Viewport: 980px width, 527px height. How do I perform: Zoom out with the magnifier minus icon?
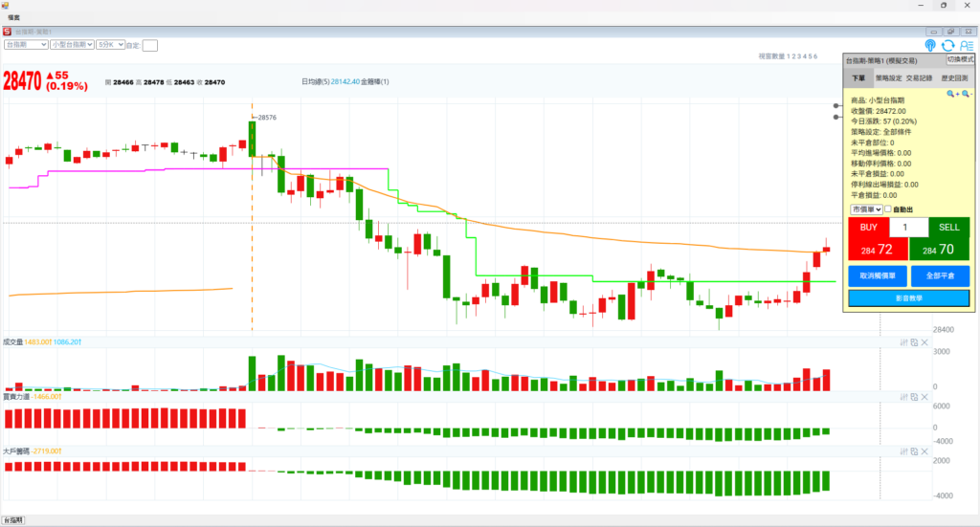(966, 94)
